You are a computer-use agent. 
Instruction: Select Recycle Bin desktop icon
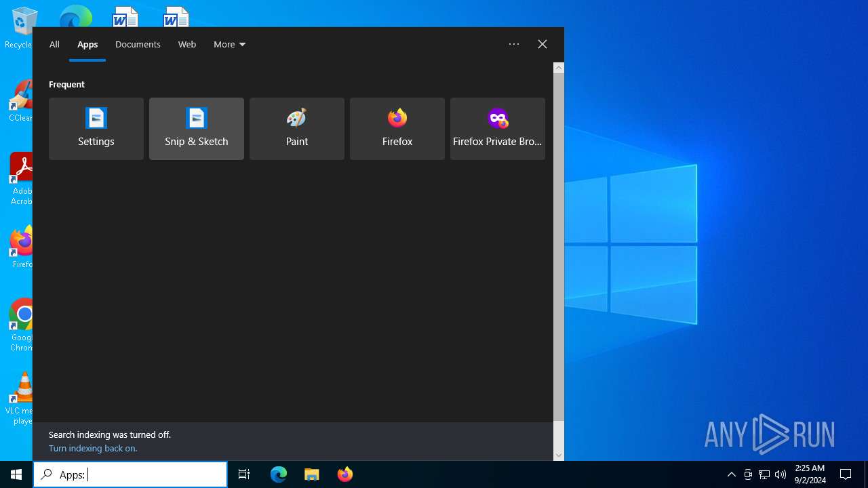20,28
